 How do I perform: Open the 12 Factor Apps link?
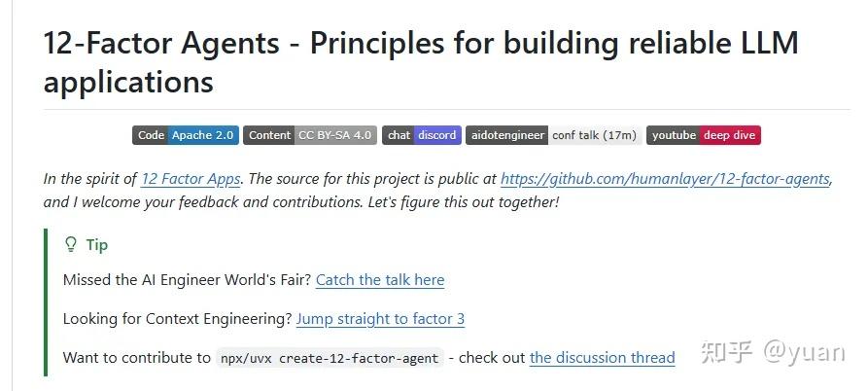(x=191, y=179)
